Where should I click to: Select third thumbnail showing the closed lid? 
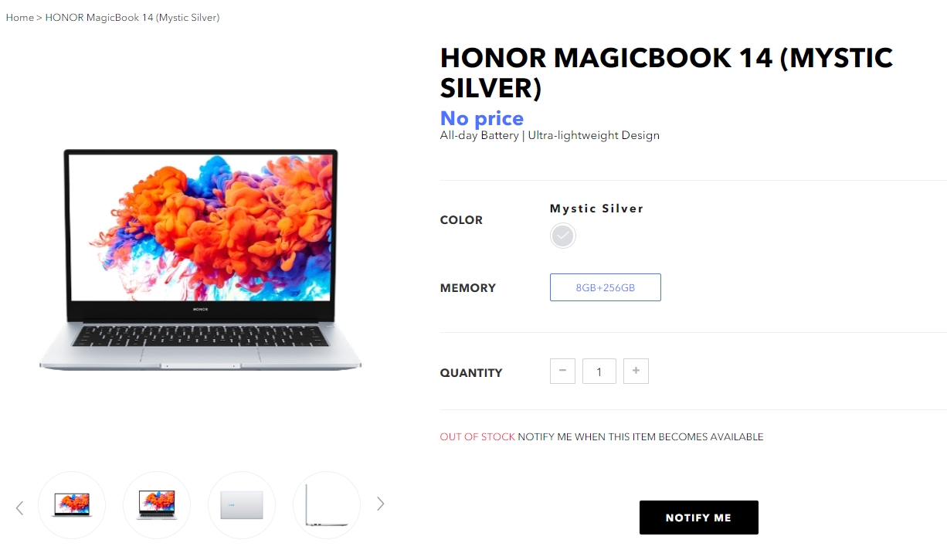pos(242,505)
